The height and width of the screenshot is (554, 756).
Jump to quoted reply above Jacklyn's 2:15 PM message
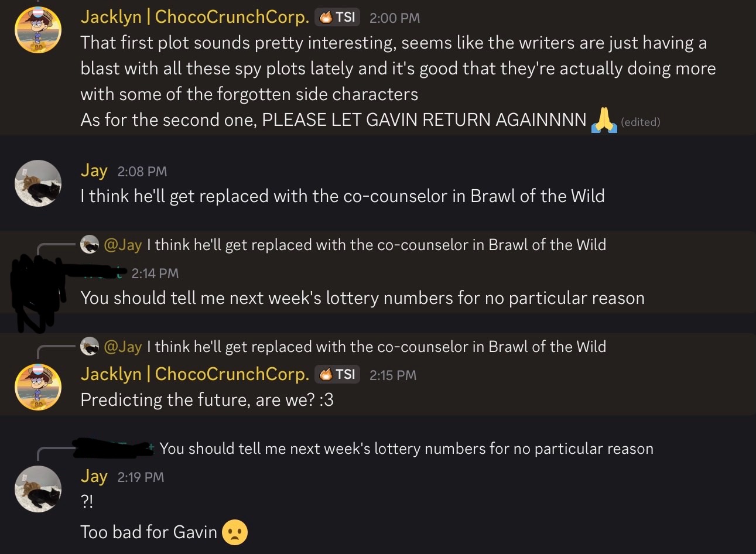[377, 347]
